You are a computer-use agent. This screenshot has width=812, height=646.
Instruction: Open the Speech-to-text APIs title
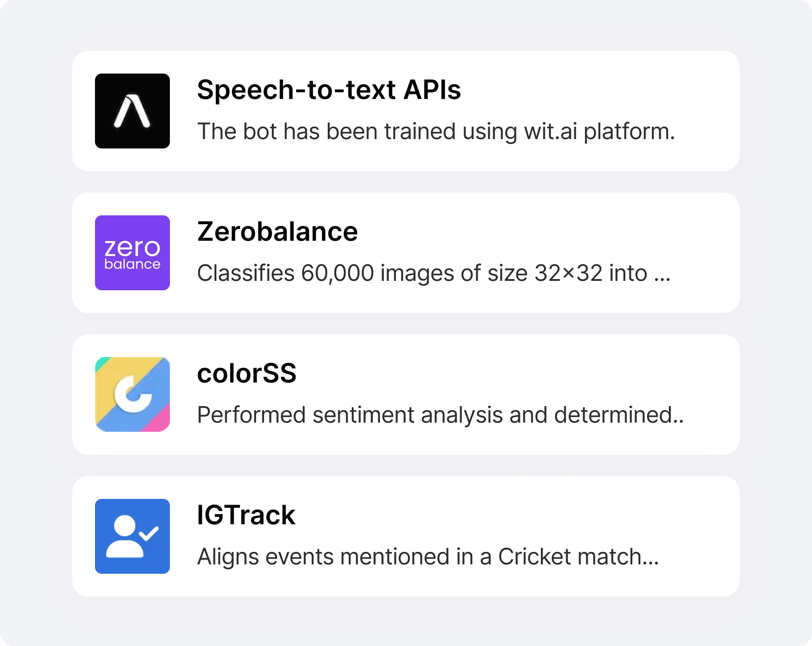click(x=329, y=90)
